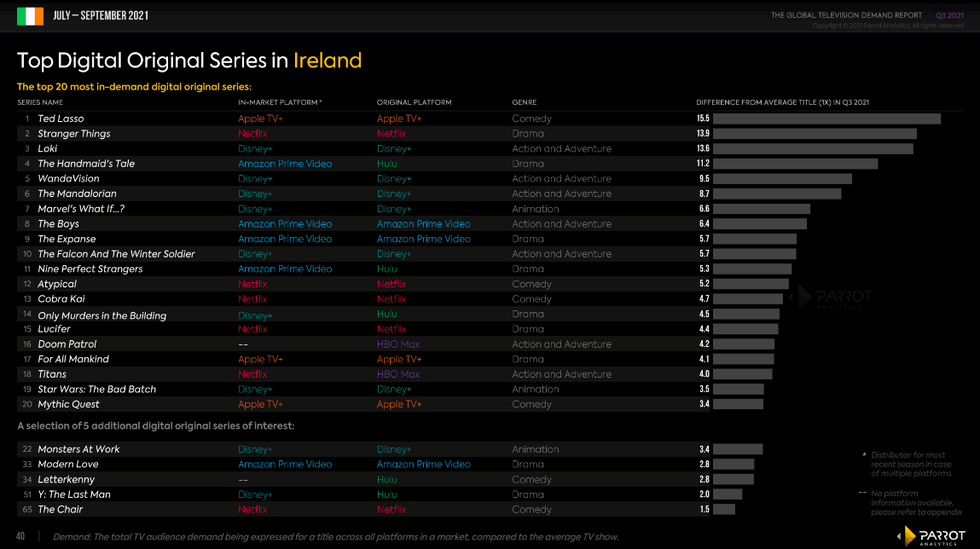Click the 11.2 value for The Handmaid's Tale
This screenshot has height=549, width=980.
click(x=703, y=164)
